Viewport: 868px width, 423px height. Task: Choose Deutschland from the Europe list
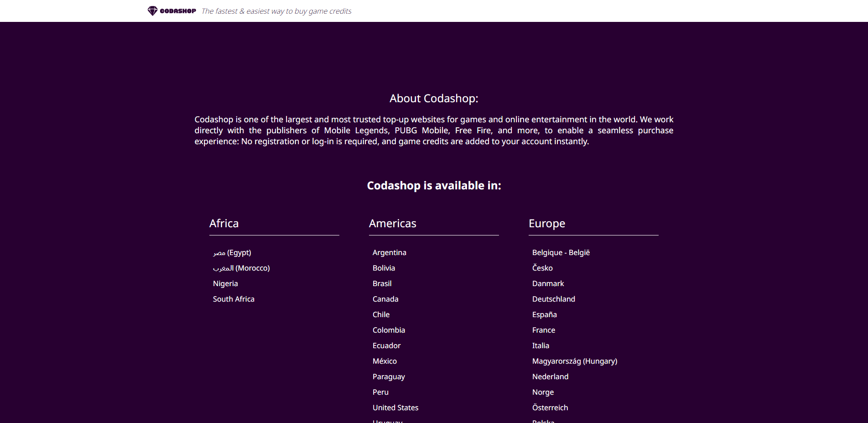pyautogui.click(x=553, y=299)
